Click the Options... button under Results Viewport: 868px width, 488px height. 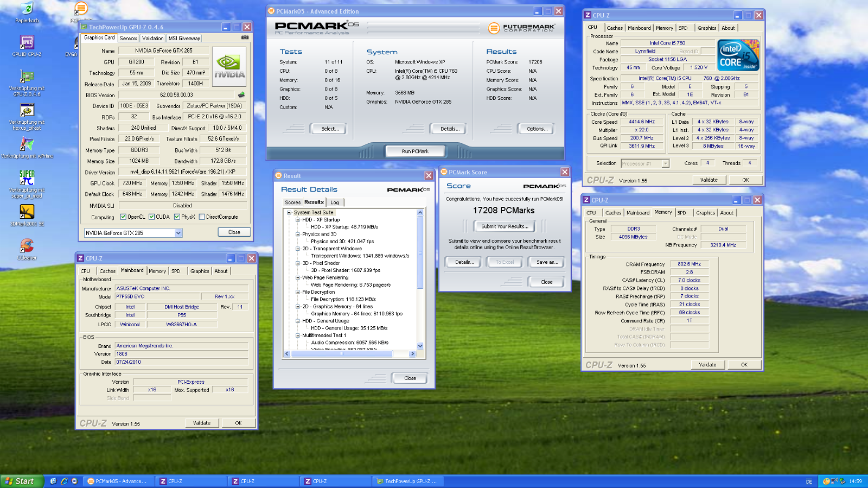(537, 129)
